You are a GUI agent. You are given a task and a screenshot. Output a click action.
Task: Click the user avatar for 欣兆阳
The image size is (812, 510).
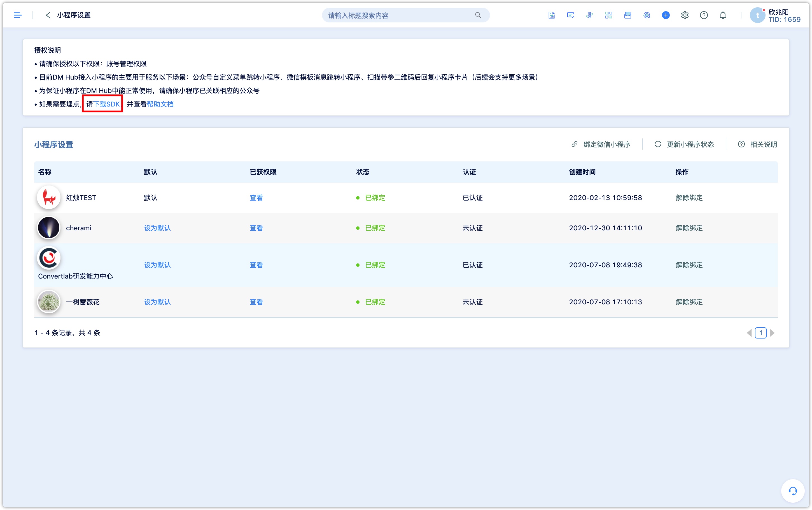(757, 15)
